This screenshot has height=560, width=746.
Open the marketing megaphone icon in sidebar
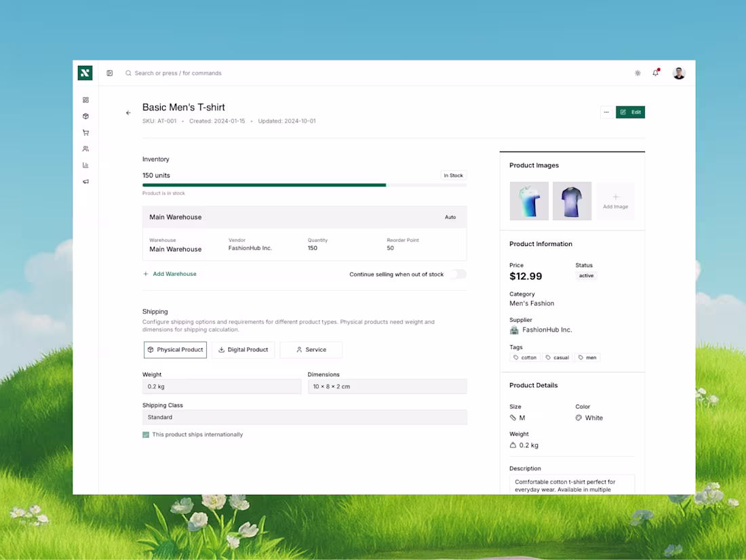85,182
